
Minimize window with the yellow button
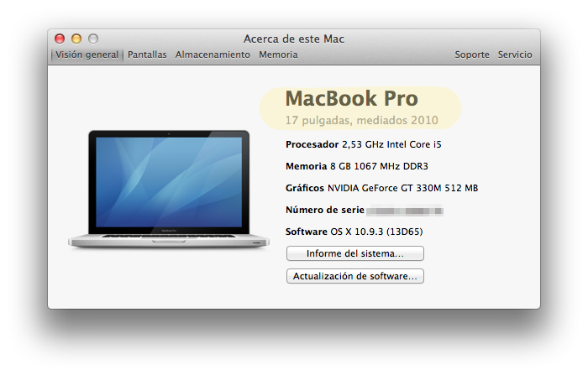pyautogui.click(x=76, y=39)
